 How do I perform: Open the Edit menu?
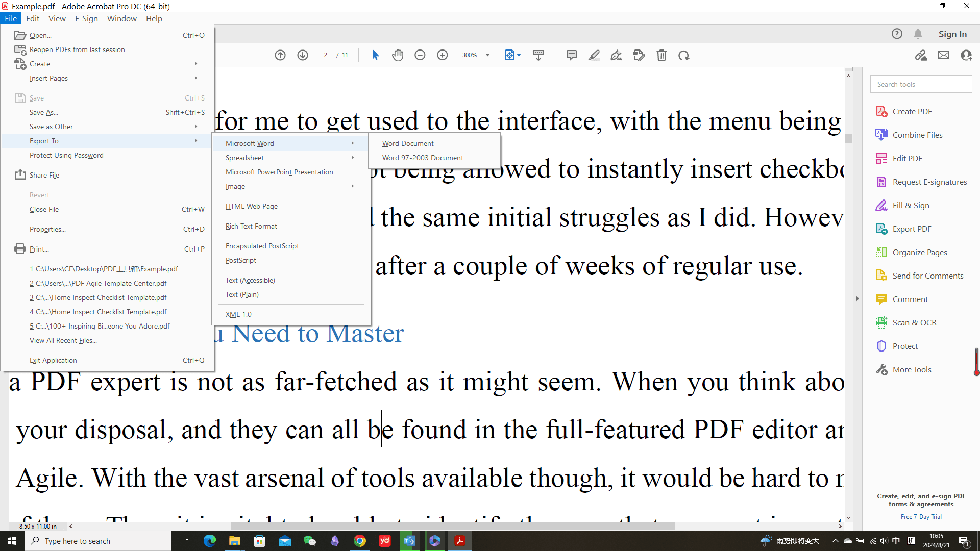[32, 18]
